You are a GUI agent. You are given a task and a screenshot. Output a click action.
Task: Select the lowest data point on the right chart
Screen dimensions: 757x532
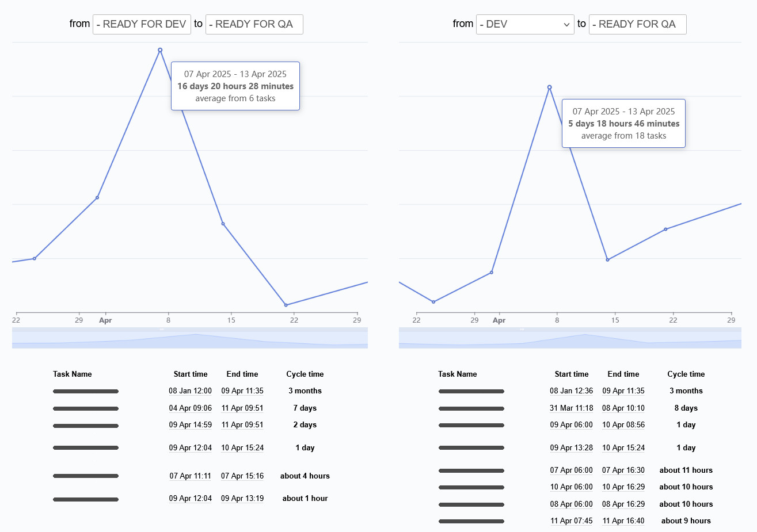point(433,301)
